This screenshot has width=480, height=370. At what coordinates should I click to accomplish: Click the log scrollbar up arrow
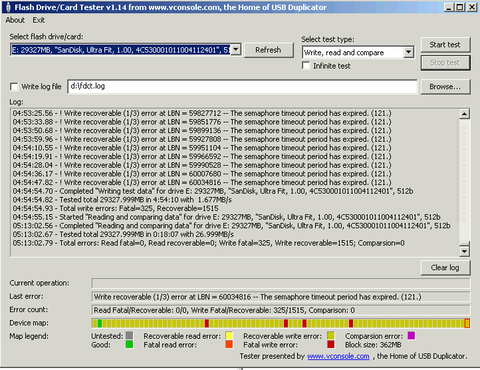tap(464, 114)
